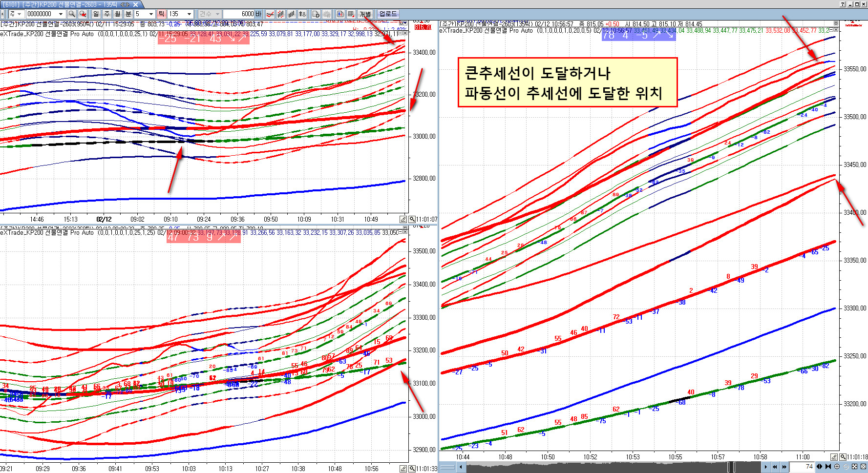Click the gray bar chart icon
Viewport: 868px width, 473px height.
[291, 14]
